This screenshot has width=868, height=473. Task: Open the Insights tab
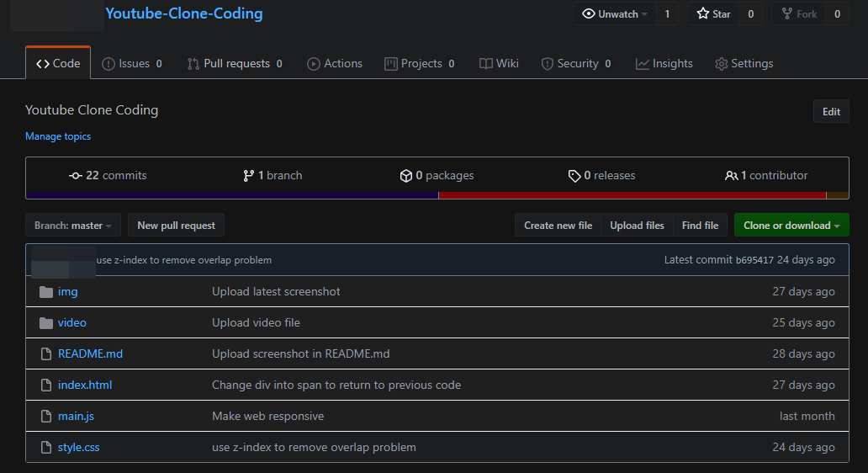[x=664, y=64]
